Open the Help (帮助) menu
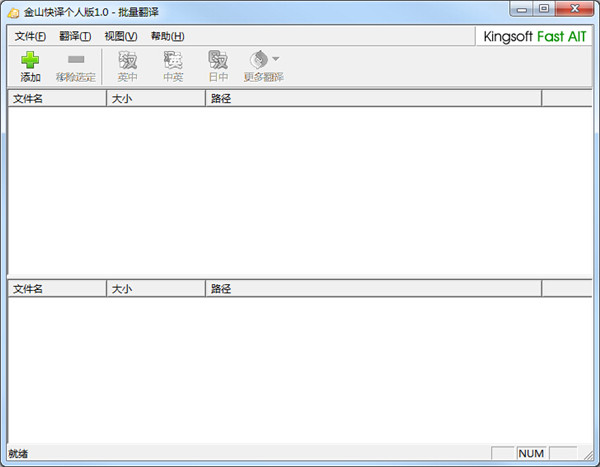600x467 pixels. (167, 36)
